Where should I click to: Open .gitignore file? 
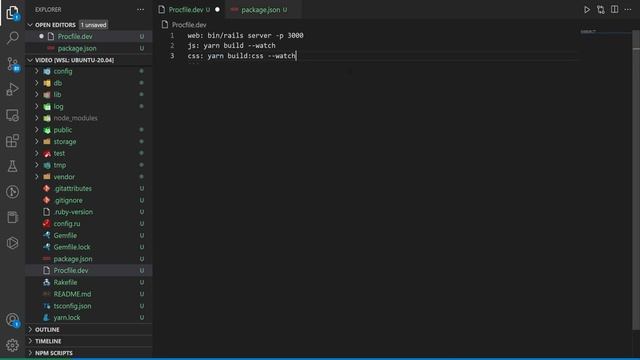pos(68,200)
